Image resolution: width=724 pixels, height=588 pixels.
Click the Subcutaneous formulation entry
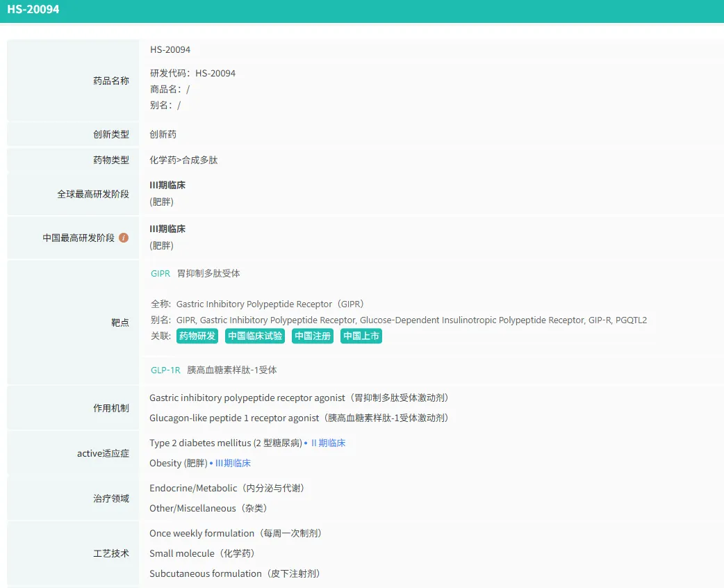click(235, 574)
